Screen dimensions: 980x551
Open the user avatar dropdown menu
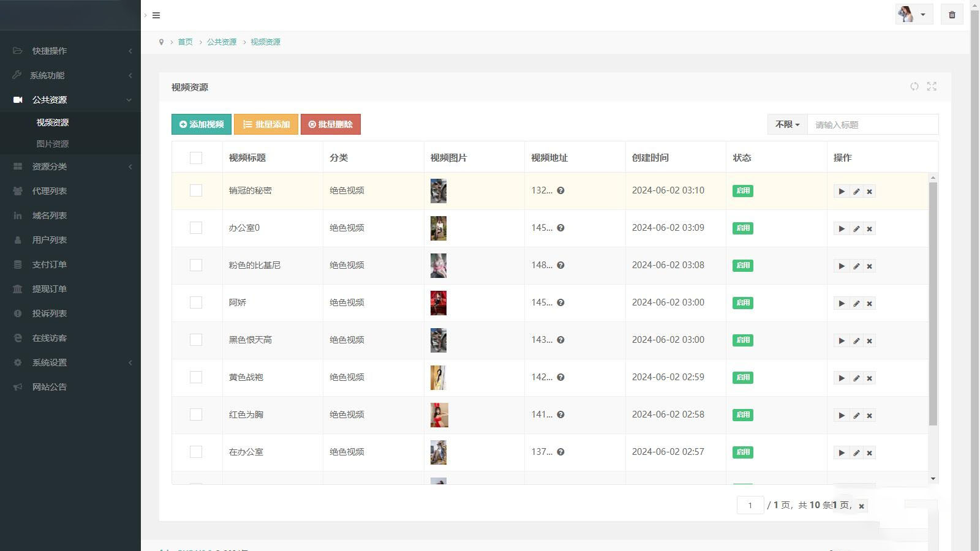pos(913,15)
